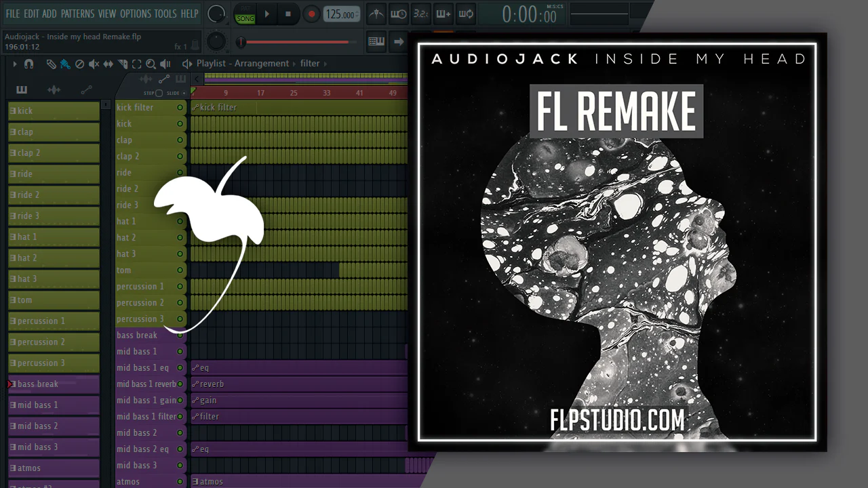The image size is (868, 488).
Task: Select the Zoom magnifier tool
Action: (151, 64)
